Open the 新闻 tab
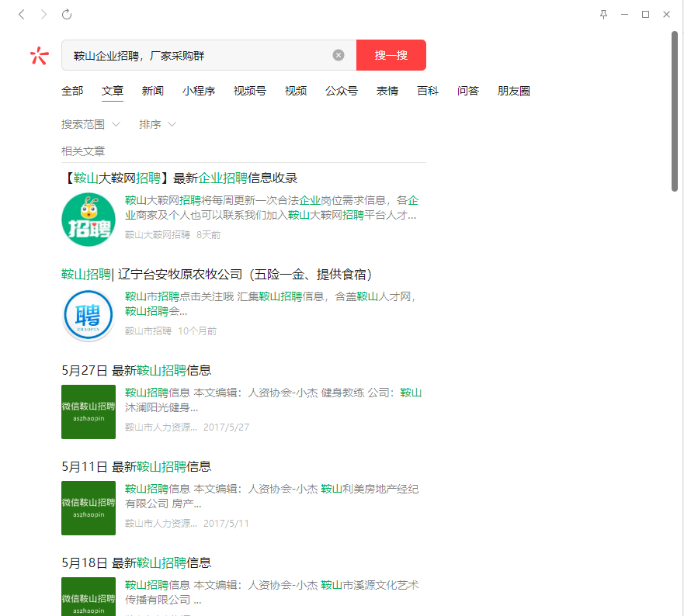 [x=153, y=91]
